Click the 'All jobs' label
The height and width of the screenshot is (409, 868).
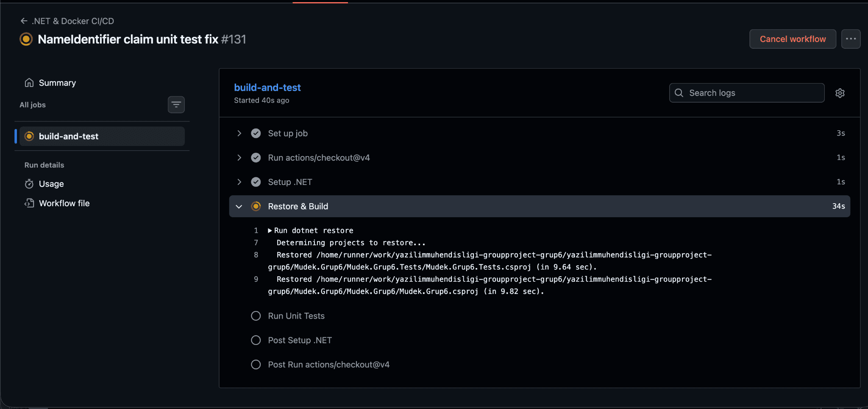pos(33,105)
